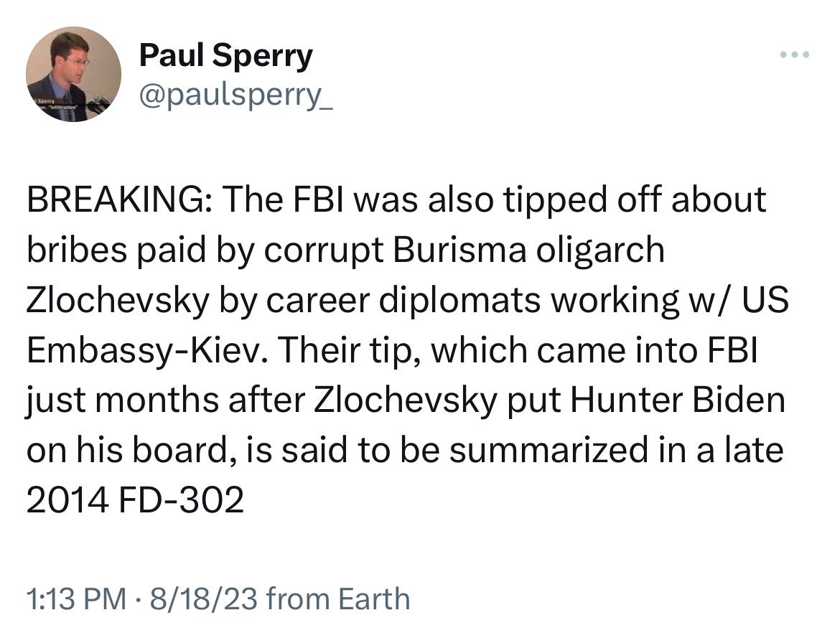Open the three-dot more options menu

point(795,55)
